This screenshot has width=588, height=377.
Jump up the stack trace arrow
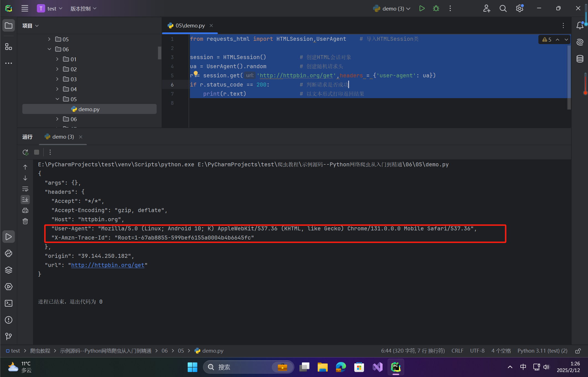coord(25,167)
